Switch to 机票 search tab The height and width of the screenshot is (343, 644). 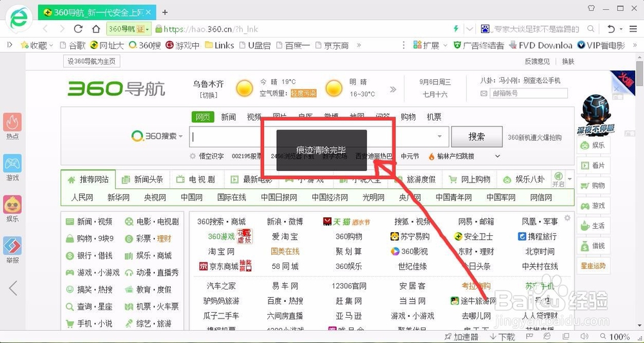coord(433,117)
